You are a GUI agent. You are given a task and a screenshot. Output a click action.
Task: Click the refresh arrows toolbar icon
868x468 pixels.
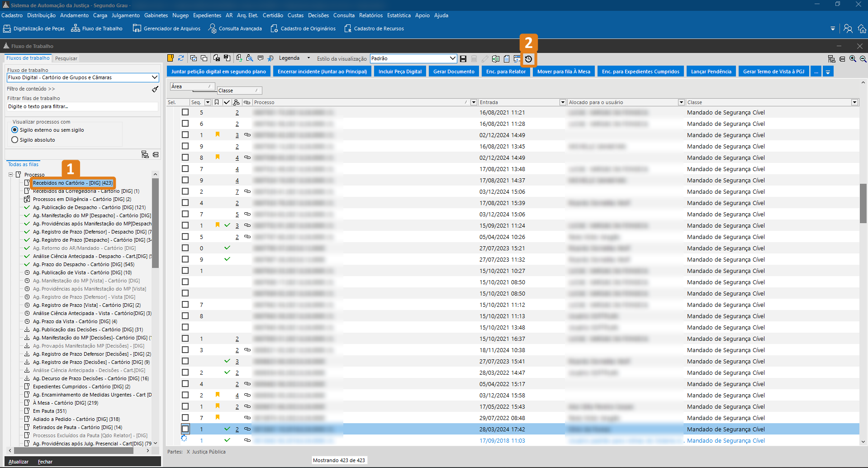tap(181, 58)
